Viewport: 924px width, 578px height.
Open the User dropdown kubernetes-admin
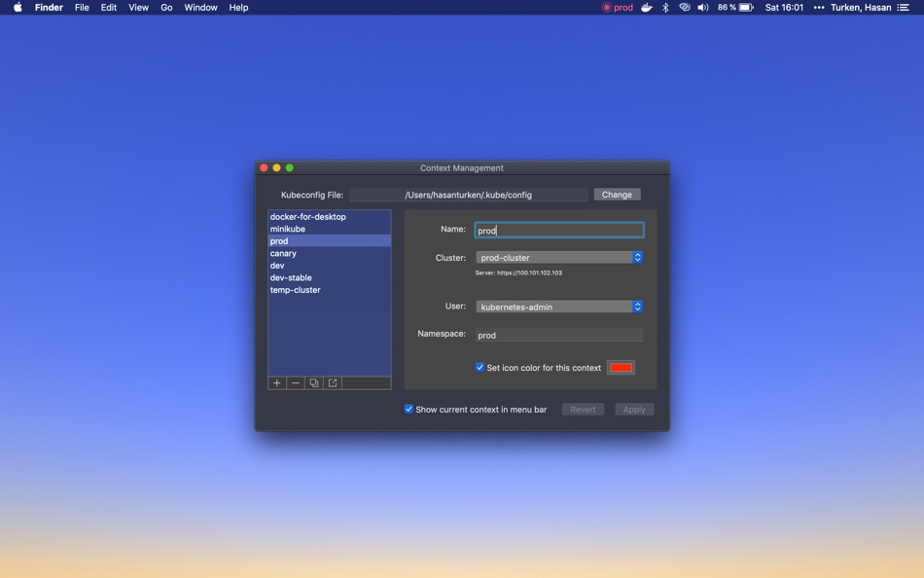558,307
